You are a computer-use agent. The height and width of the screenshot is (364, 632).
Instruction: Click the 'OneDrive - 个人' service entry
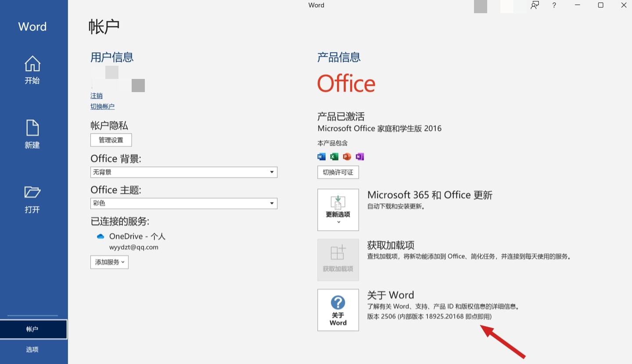[137, 236]
